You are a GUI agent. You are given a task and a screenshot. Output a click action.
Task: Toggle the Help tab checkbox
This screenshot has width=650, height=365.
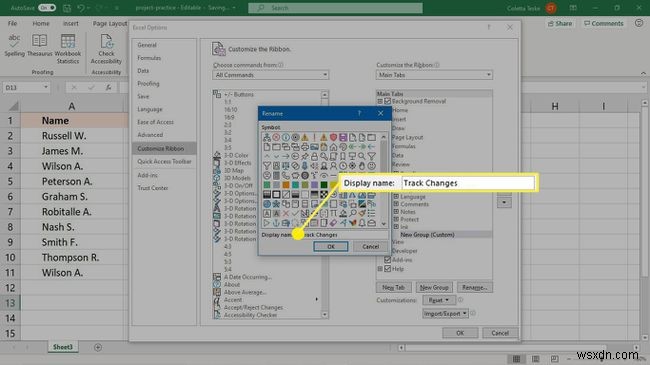click(388, 269)
